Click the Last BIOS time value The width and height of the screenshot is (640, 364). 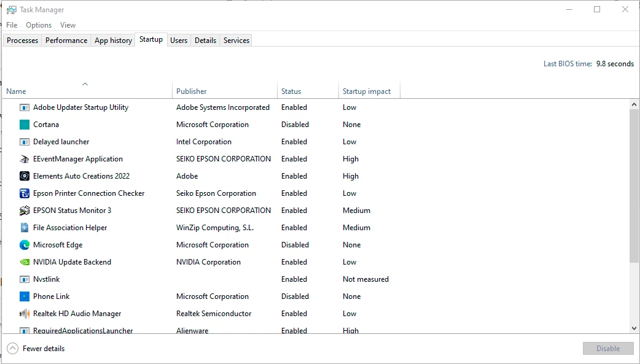tap(615, 64)
